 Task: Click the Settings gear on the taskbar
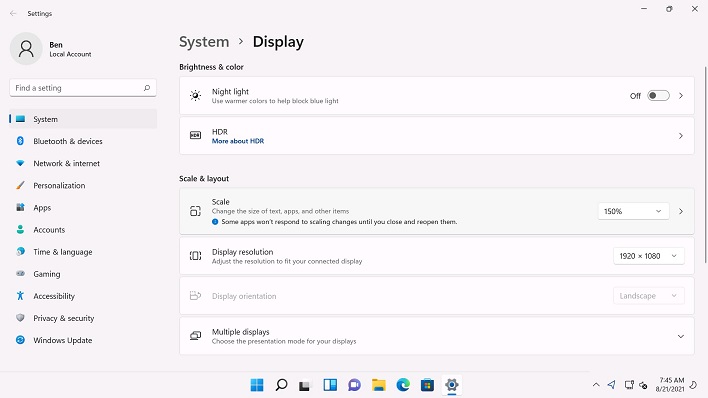coord(452,385)
